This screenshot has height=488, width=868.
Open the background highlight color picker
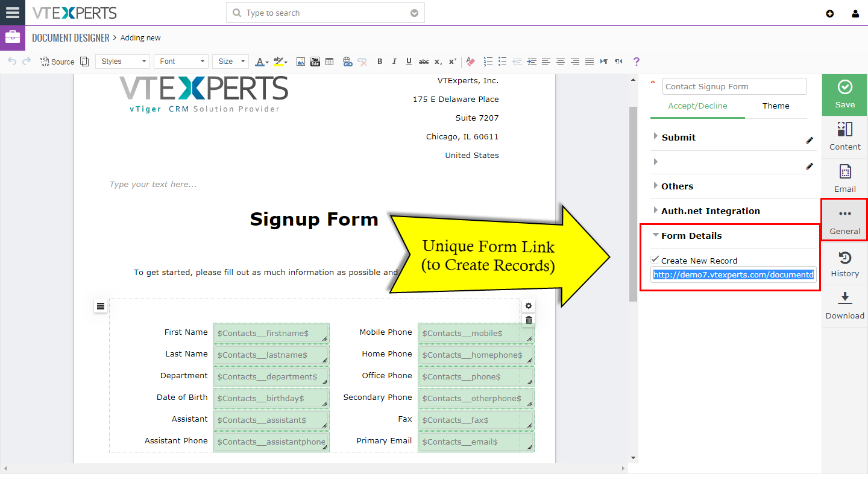tap(280, 62)
